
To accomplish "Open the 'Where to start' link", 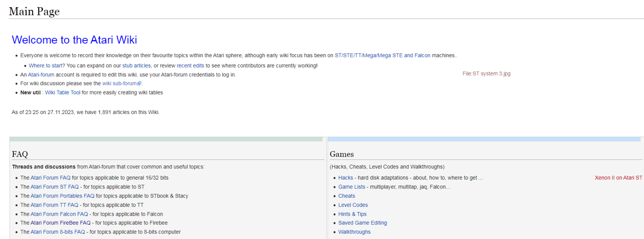I will tap(45, 65).
